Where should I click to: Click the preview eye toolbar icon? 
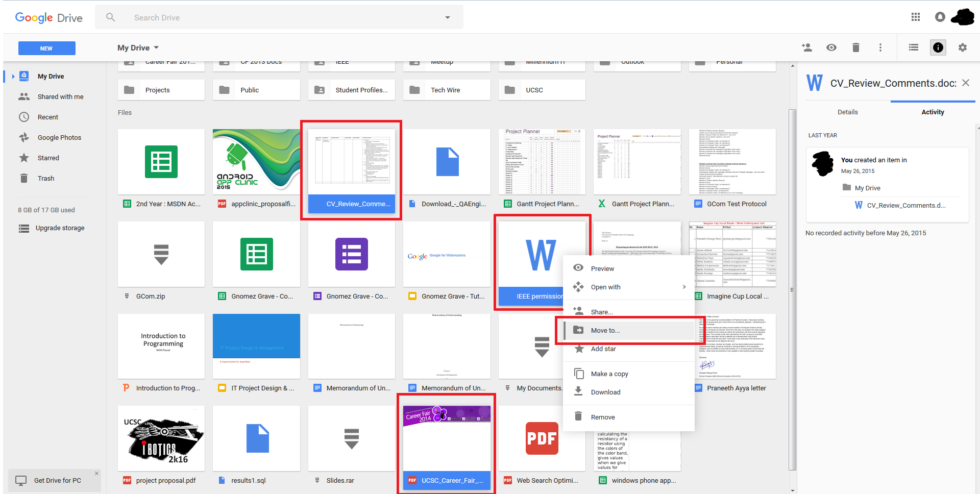tap(831, 47)
